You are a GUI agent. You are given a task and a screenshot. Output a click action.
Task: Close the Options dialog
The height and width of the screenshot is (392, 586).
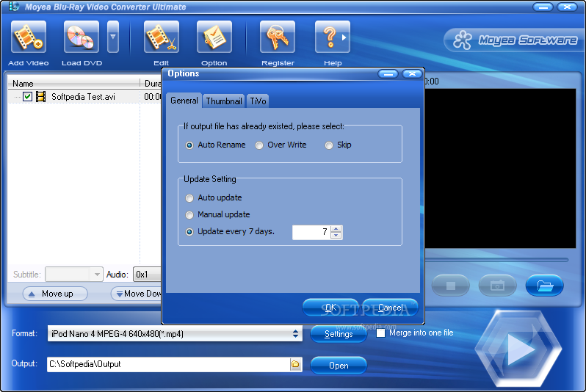412,74
